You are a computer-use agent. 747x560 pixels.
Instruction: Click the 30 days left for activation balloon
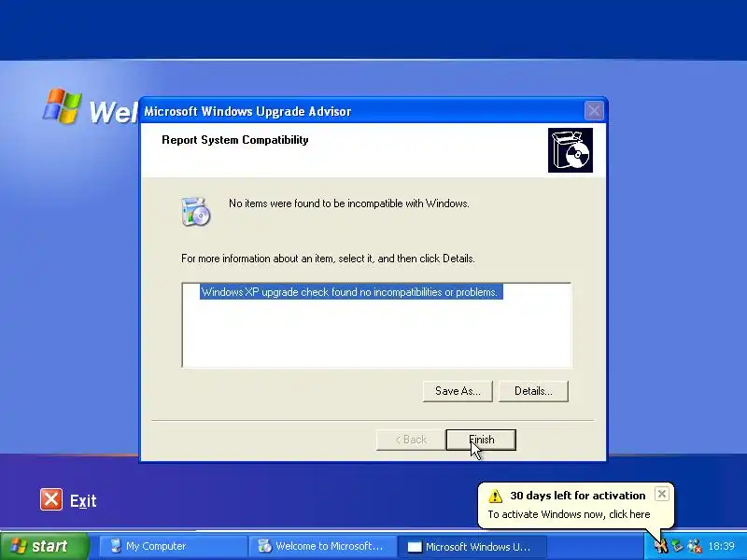pyautogui.click(x=575, y=505)
